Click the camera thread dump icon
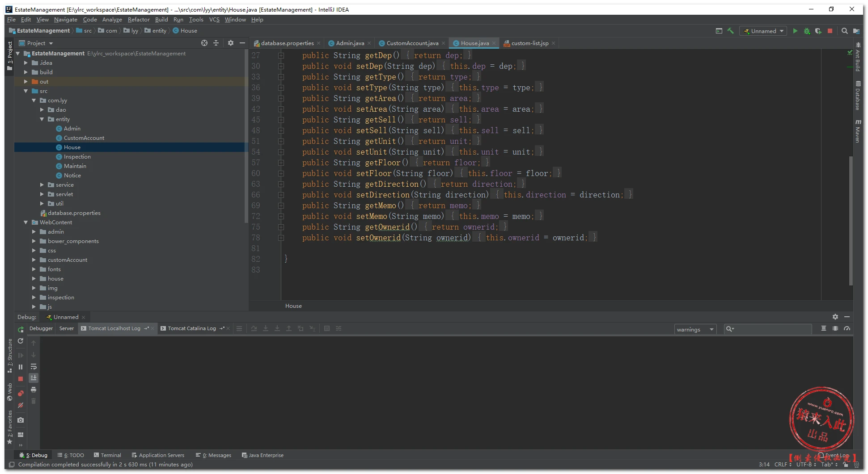The width and height of the screenshot is (868, 474). pyautogui.click(x=21, y=420)
